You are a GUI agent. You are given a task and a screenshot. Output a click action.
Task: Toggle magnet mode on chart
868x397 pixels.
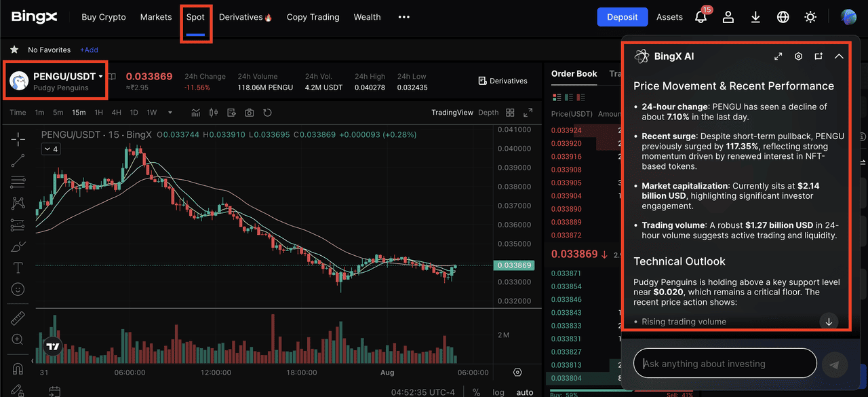coord(18,369)
